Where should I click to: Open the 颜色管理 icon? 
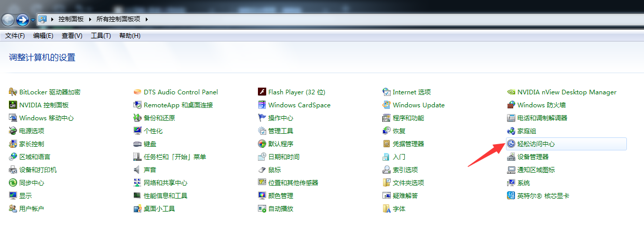click(262, 195)
